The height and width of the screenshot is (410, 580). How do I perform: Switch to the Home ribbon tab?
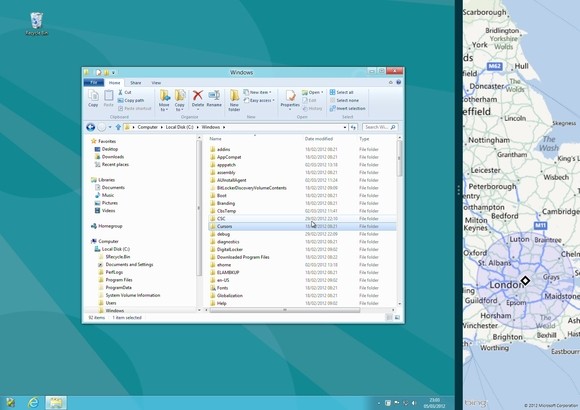click(114, 83)
